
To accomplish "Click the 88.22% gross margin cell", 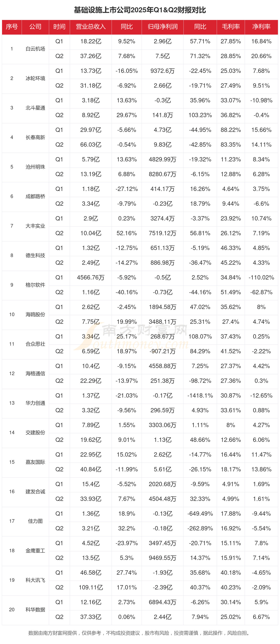I will pos(231,130).
